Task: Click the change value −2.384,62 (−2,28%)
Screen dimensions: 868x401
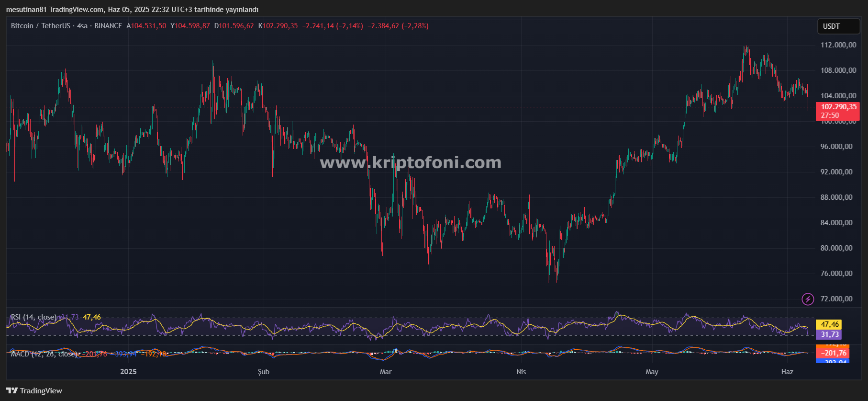Action: pos(398,26)
